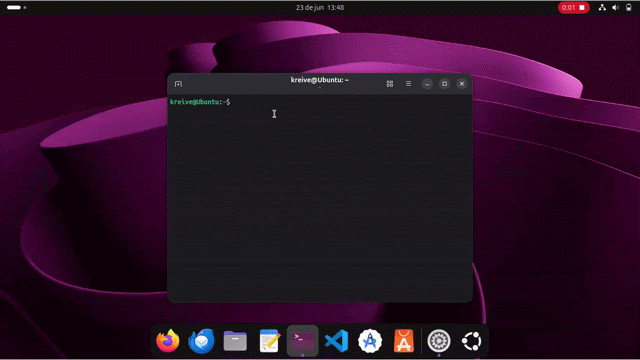
Task: Open the white App Center dock icon
Action: point(370,341)
